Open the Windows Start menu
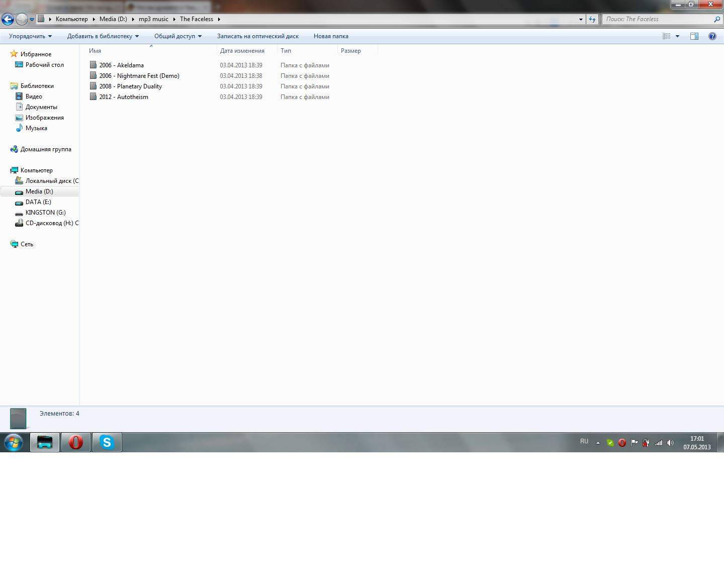Screen dimensions: 724x588 [x=14, y=442]
